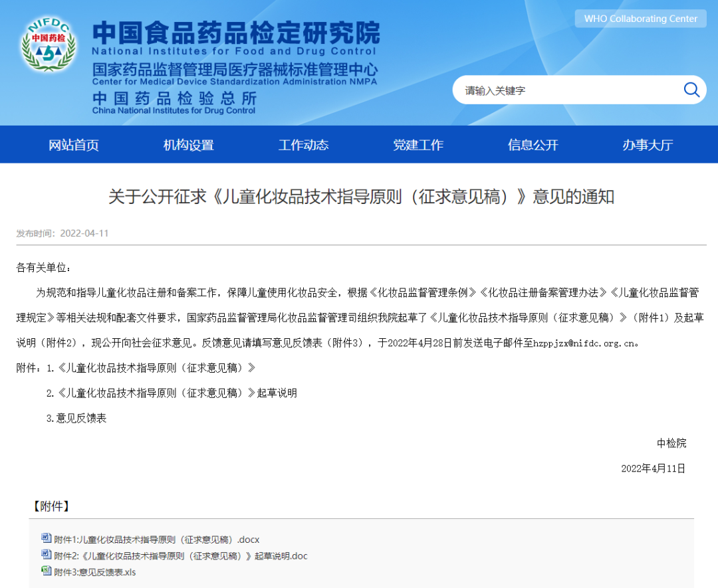
Task: Click Center for Medical Device Standardization Administration NMPA
Action: (235, 82)
